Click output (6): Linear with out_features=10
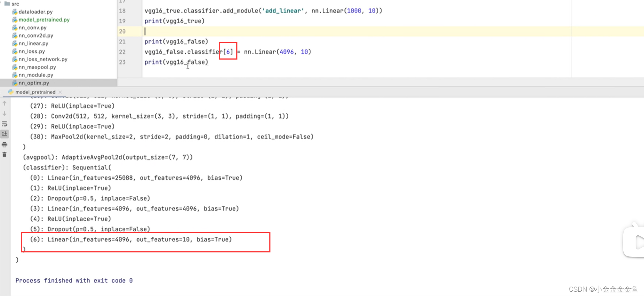Screen dimensions: 644x296 click(x=131, y=240)
